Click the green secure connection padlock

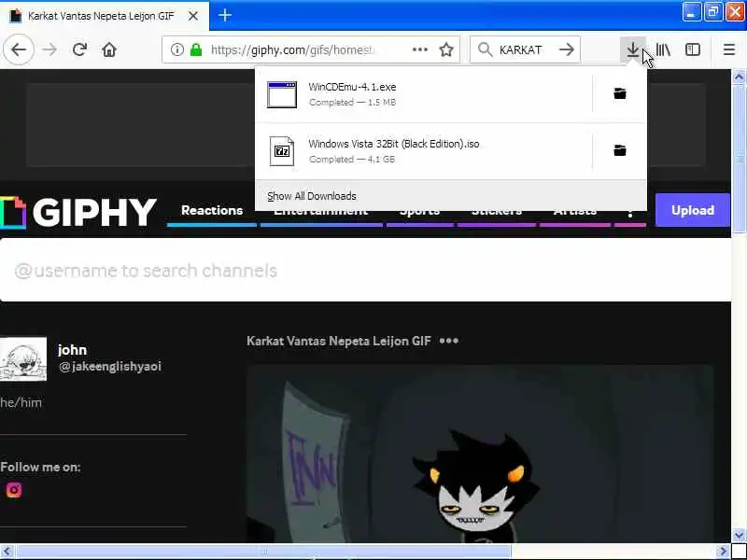coord(196,49)
